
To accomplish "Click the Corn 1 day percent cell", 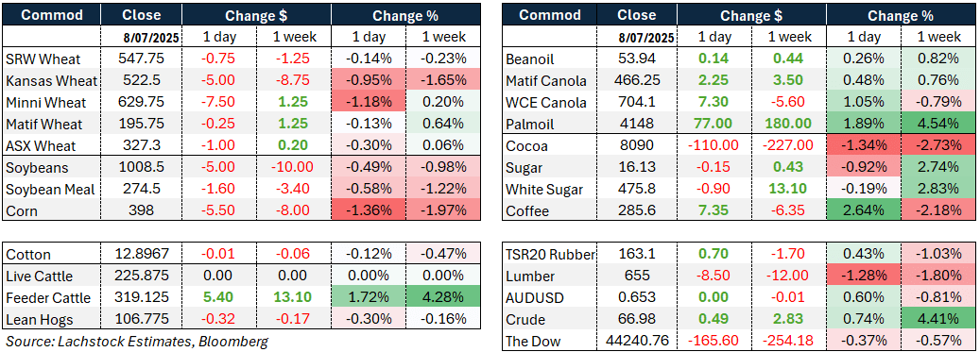I will click(369, 211).
